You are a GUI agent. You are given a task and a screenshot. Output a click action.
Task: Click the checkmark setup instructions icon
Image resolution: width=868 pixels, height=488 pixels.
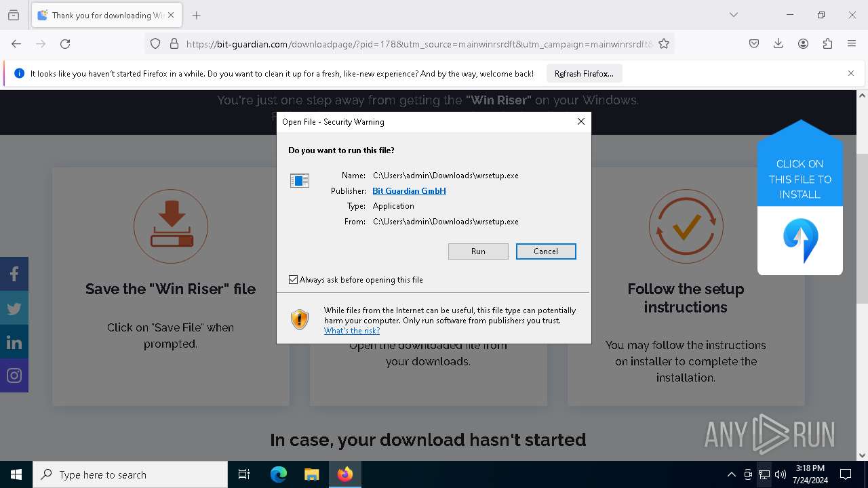pos(686,226)
